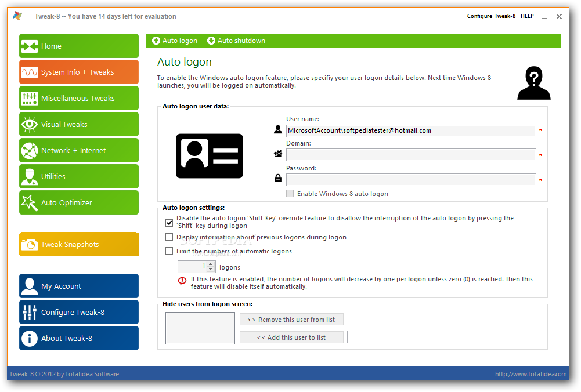This screenshot has width=581, height=392.
Task: Go to Miscellaneous Tweaks
Action: pyautogui.click(x=79, y=99)
